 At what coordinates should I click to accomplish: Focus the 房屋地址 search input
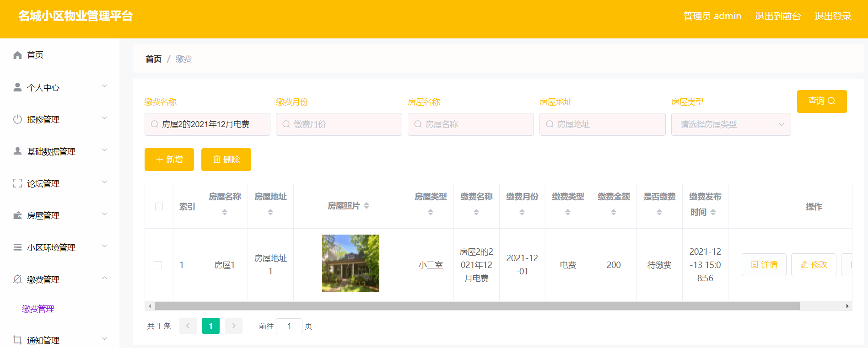pyautogui.click(x=603, y=124)
